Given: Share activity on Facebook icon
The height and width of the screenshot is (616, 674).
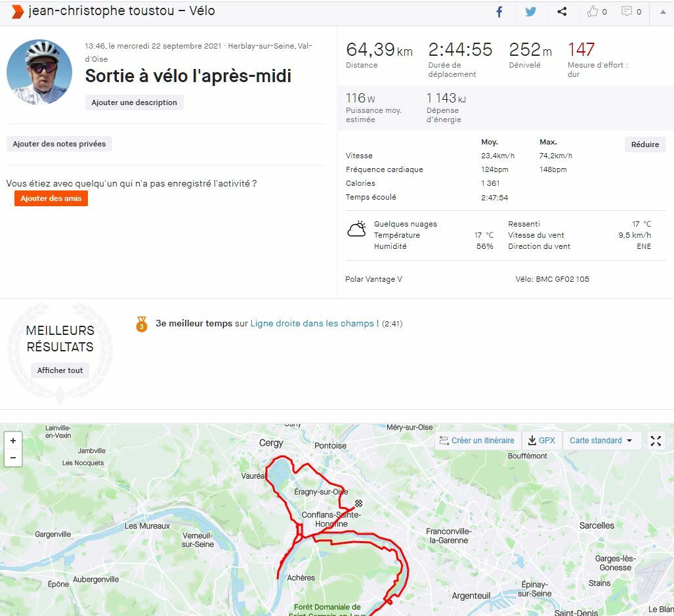Looking at the screenshot, I should tap(499, 12).
